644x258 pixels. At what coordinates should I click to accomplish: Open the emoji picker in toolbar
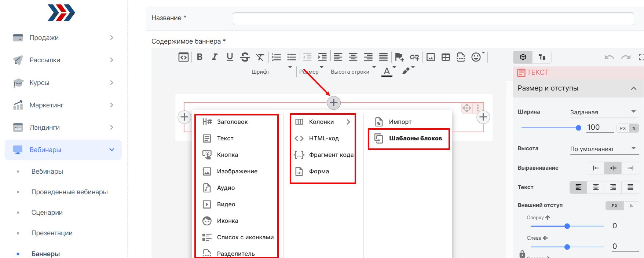476,57
